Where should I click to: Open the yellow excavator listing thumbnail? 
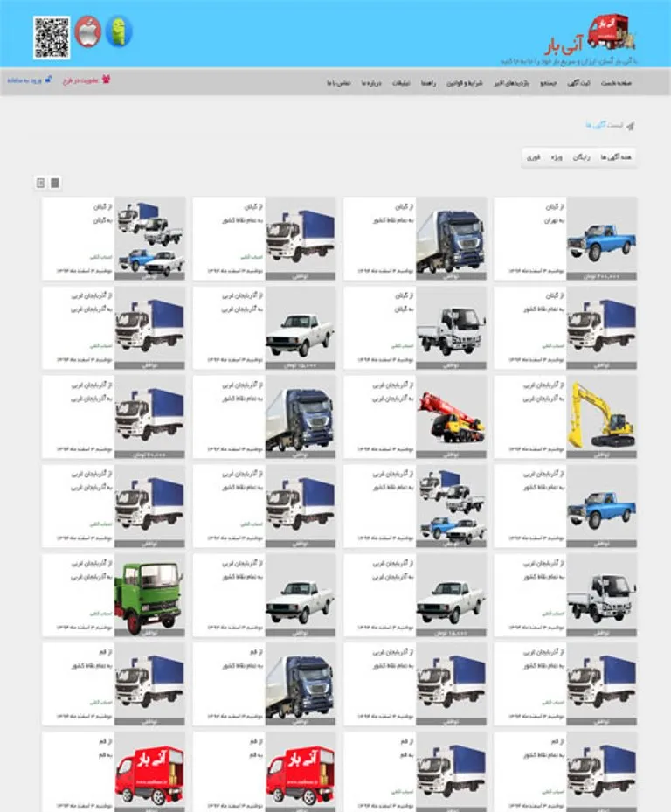point(601,413)
